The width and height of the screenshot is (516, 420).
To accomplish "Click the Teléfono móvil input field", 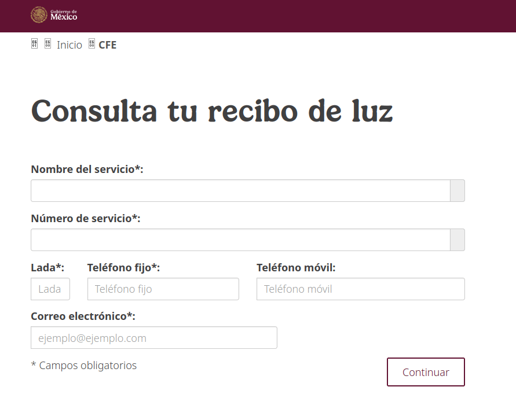I will point(360,289).
